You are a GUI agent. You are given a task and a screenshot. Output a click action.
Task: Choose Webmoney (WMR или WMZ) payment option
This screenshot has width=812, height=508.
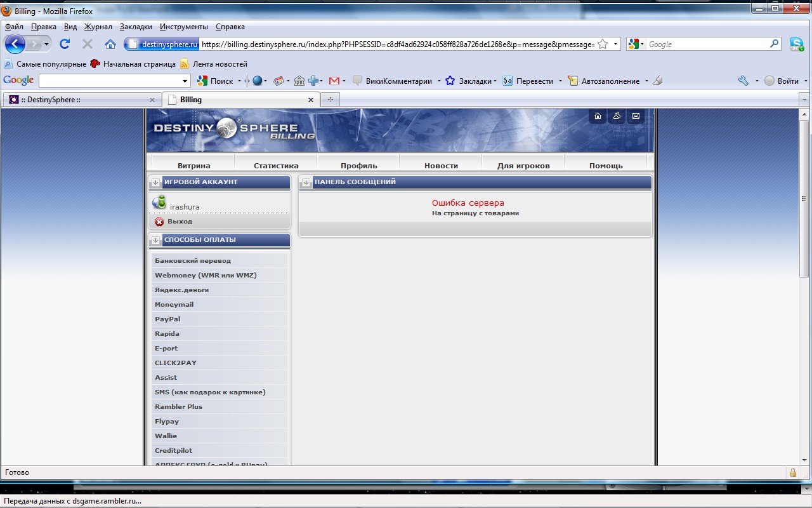tap(206, 275)
